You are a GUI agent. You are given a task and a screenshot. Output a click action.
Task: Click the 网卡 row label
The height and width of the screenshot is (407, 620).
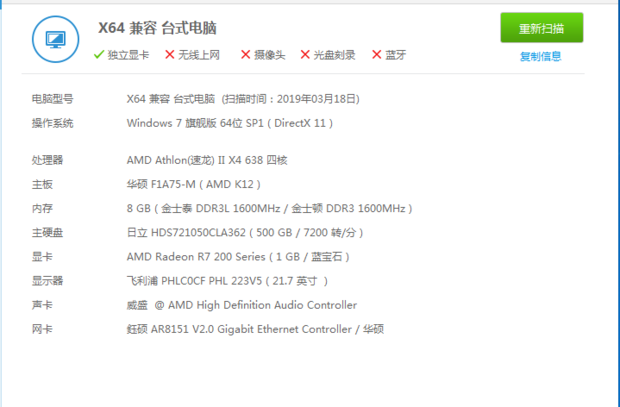pyautogui.click(x=42, y=329)
